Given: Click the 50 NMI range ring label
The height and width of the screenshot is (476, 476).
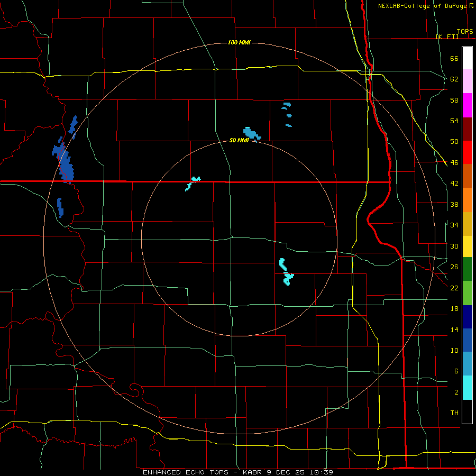Looking at the screenshot, I should (x=239, y=140).
